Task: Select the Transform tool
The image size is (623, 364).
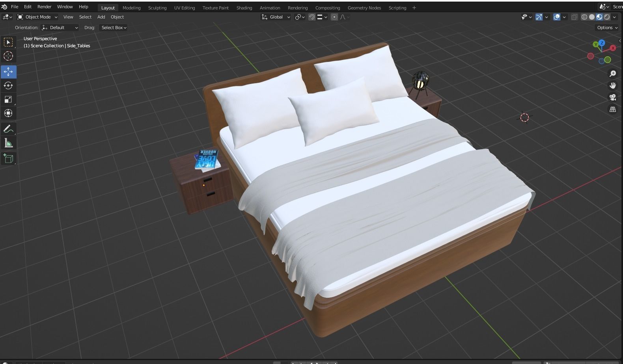Action: pos(8,113)
